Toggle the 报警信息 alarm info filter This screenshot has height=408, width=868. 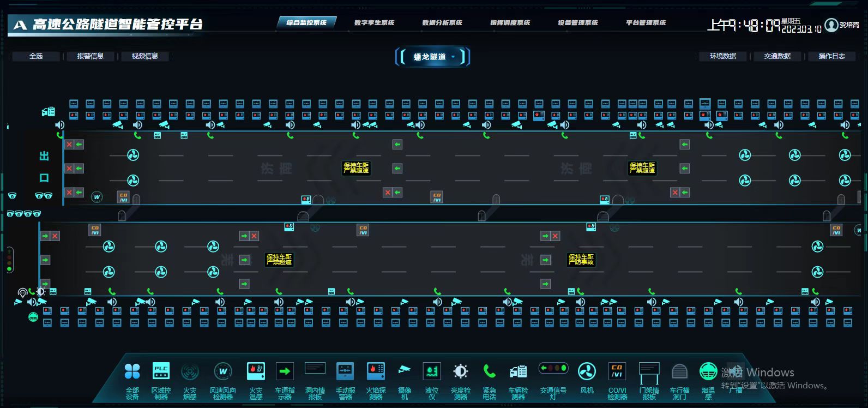click(91, 56)
